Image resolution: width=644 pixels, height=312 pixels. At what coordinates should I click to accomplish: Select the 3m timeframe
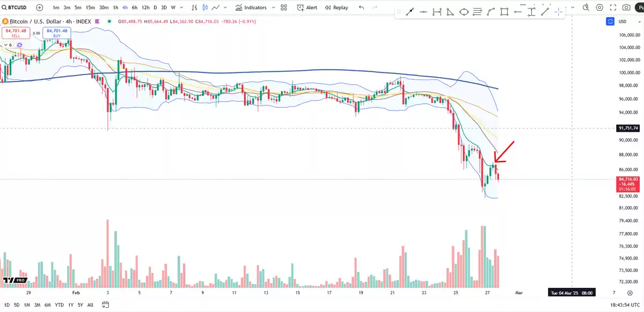pyautogui.click(x=67, y=8)
